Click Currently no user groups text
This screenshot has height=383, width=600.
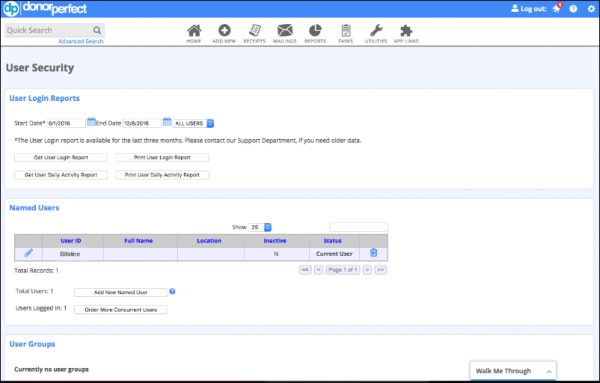pyautogui.click(x=52, y=369)
